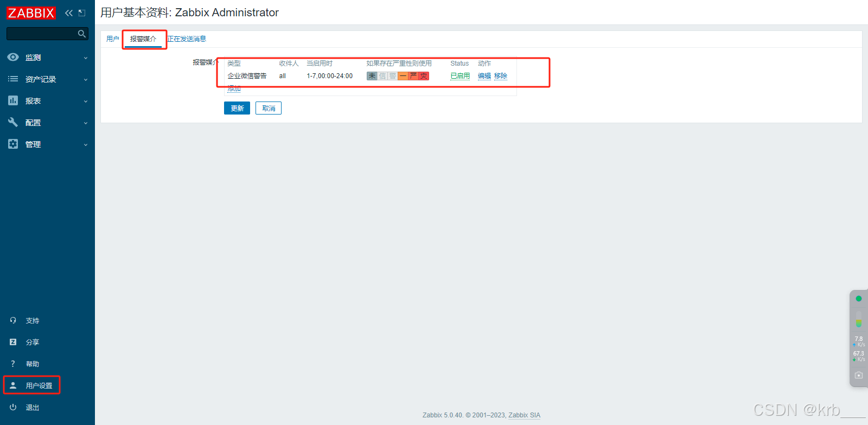The height and width of the screenshot is (425, 868).
Task: Click the 1-7,00:00-24:00 active period cell
Action: [329, 76]
